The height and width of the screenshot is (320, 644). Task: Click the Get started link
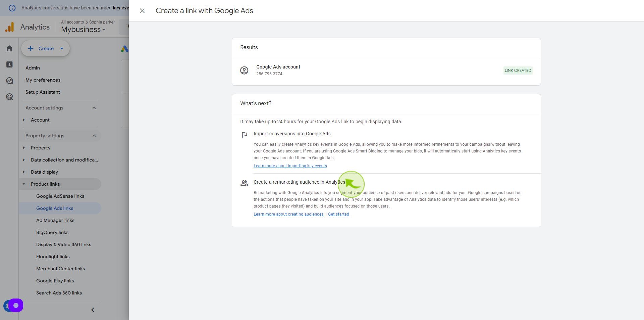click(338, 214)
